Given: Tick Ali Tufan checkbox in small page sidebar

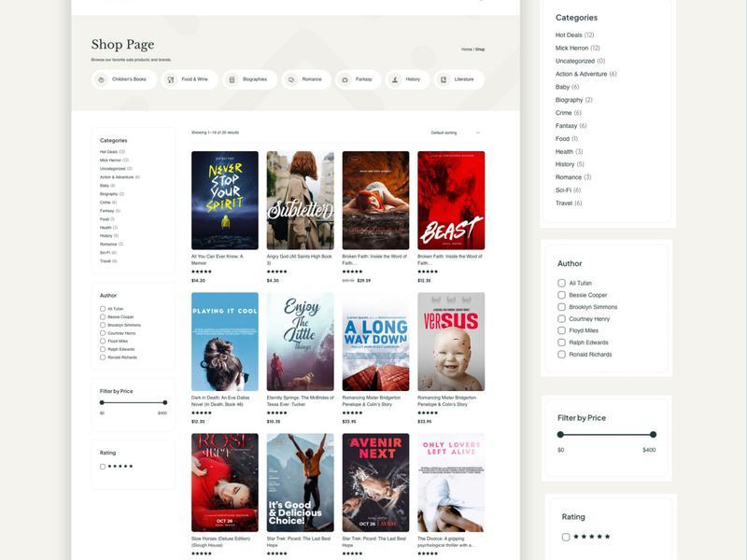Looking at the screenshot, I should pos(103,309).
